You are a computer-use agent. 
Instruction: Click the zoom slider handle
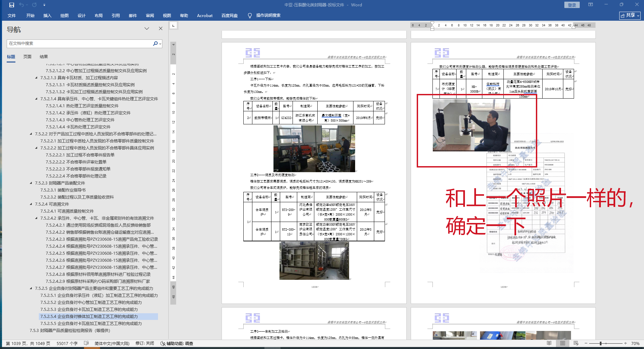click(x=600, y=343)
